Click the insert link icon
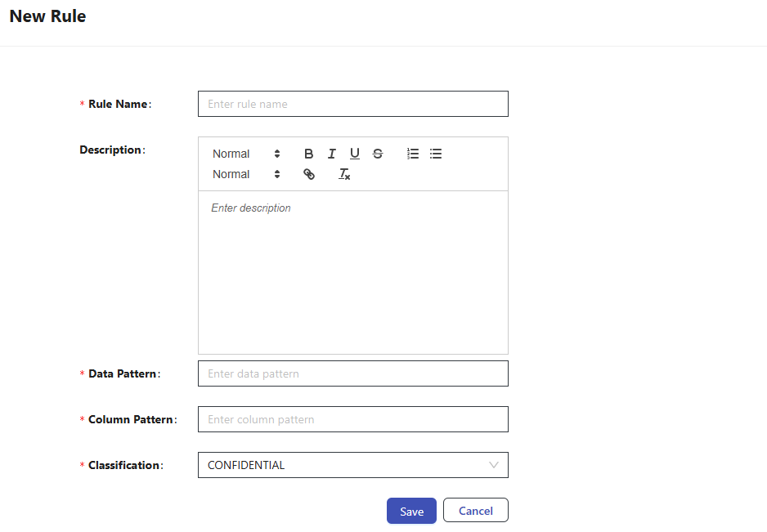The width and height of the screenshot is (767, 532). tap(309, 174)
